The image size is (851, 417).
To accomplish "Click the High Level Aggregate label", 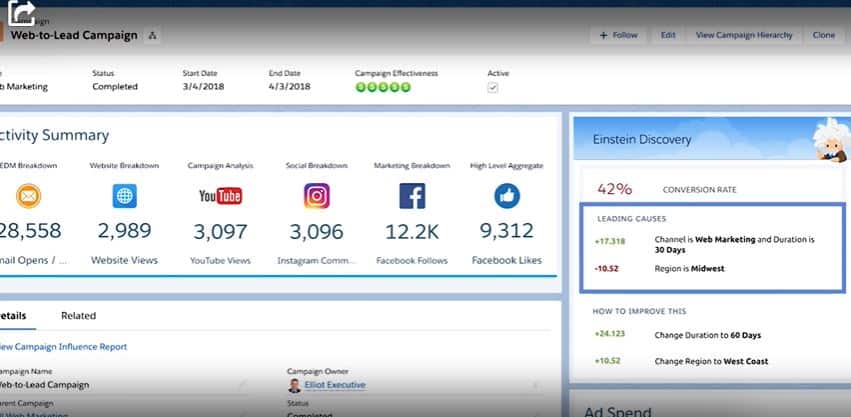I will click(x=507, y=166).
